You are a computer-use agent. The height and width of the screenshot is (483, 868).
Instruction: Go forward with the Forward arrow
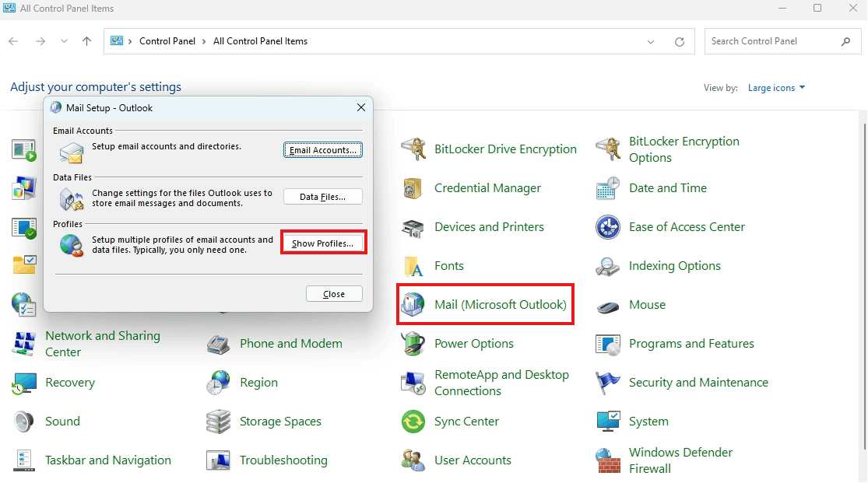click(40, 41)
